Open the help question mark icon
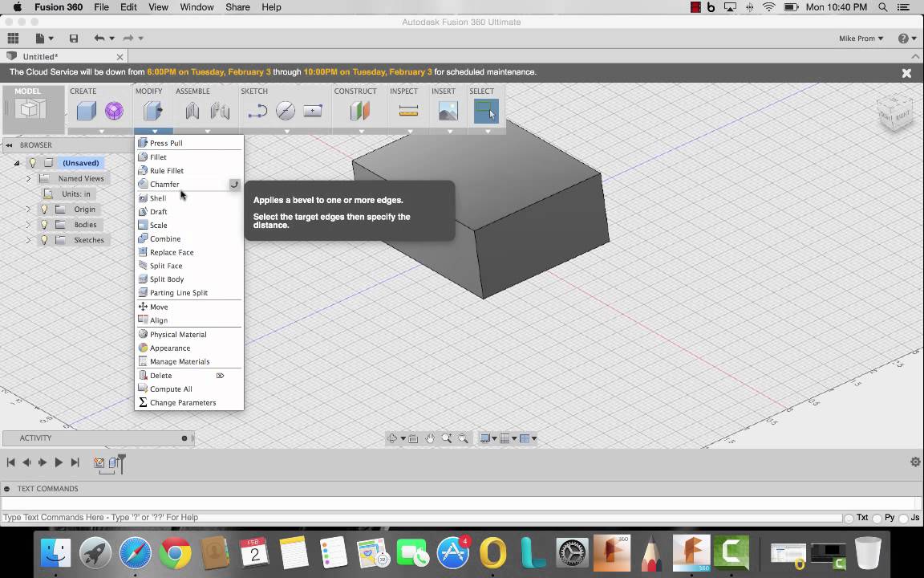This screenshot has height=578, width=924. (903, 39)
